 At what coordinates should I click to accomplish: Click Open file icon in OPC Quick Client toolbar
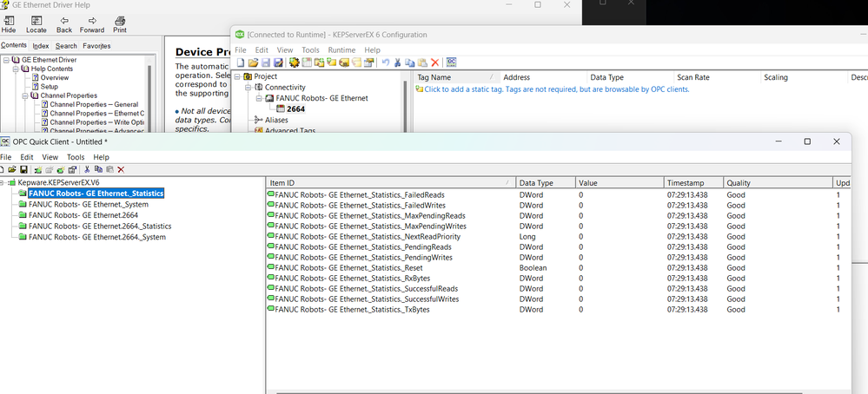coord(11,169)
